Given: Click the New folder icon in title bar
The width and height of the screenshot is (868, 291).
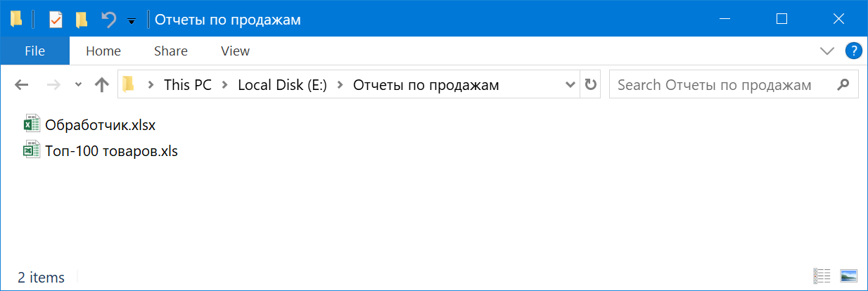Looking at the screenshot, I should (82, 19).
